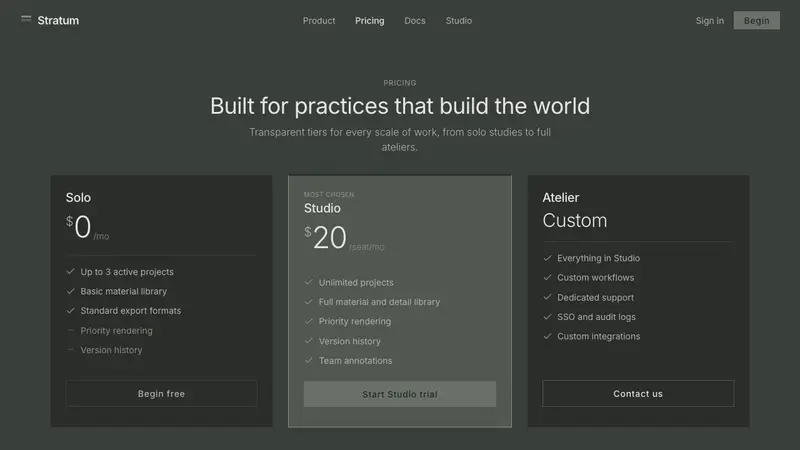This screenshot has height=450, width=800.
Task: Click dash icon beside Solo Version history
Action: pyautogui.click(x=70, y=349)
